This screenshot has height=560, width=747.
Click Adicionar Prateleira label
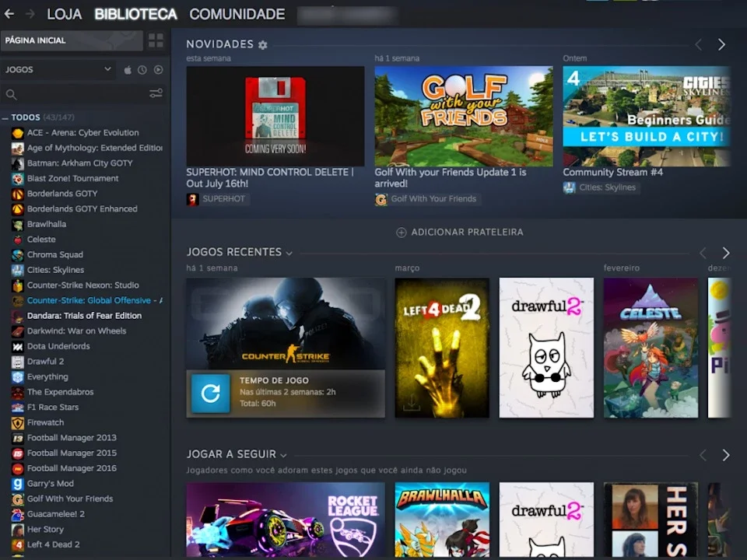[468, 233]
